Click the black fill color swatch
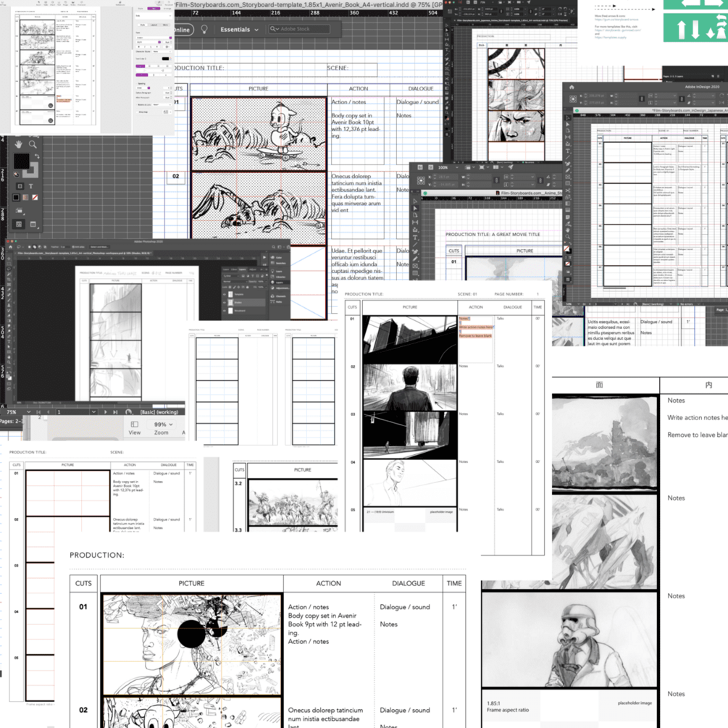The image size is (728, 728). click(x=21, y=161)
